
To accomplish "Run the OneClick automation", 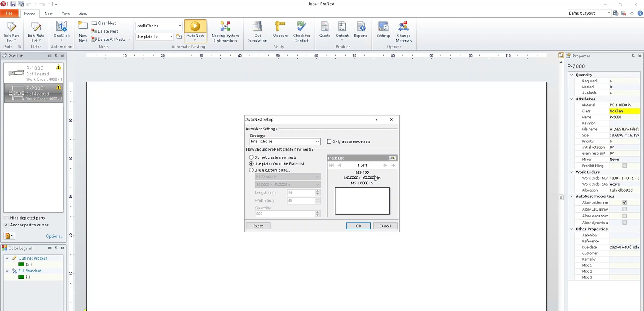I will 61,32.
